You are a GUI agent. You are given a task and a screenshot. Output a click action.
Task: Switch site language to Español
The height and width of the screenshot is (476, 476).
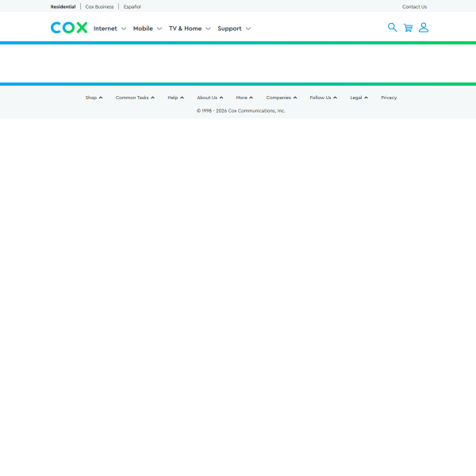(132, 6)
